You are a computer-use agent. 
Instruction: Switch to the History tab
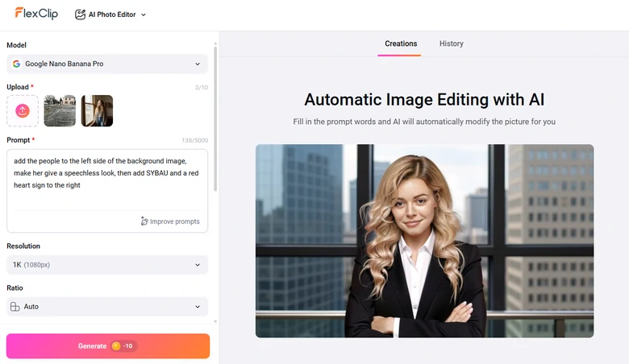[451, 43]
